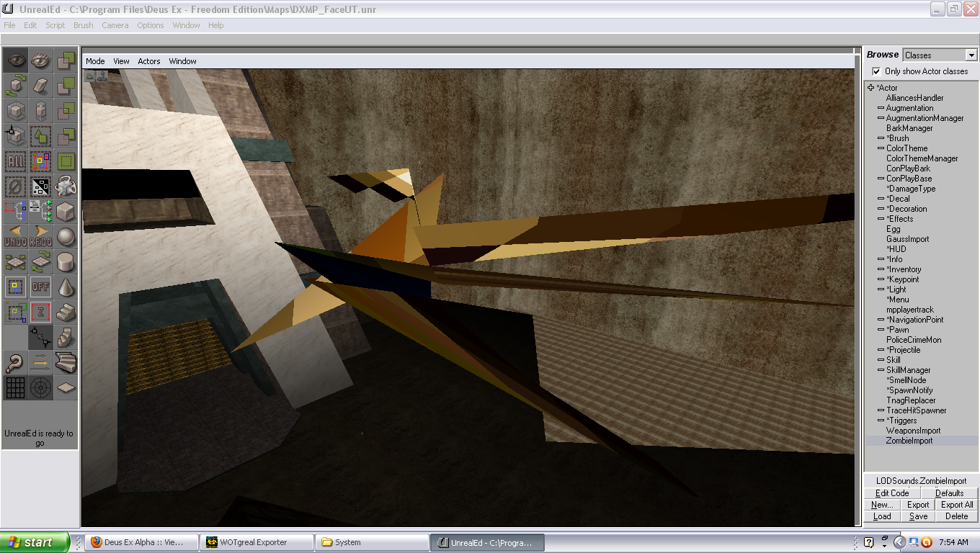
Task: Click the ALL select-everything icon
Action: coord(16,161)
